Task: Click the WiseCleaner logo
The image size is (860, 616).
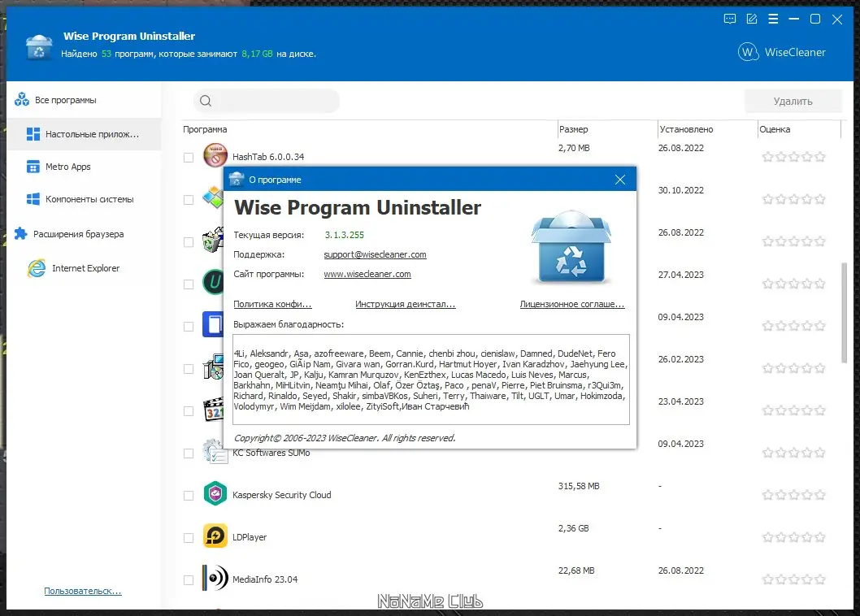Action: 782,53
